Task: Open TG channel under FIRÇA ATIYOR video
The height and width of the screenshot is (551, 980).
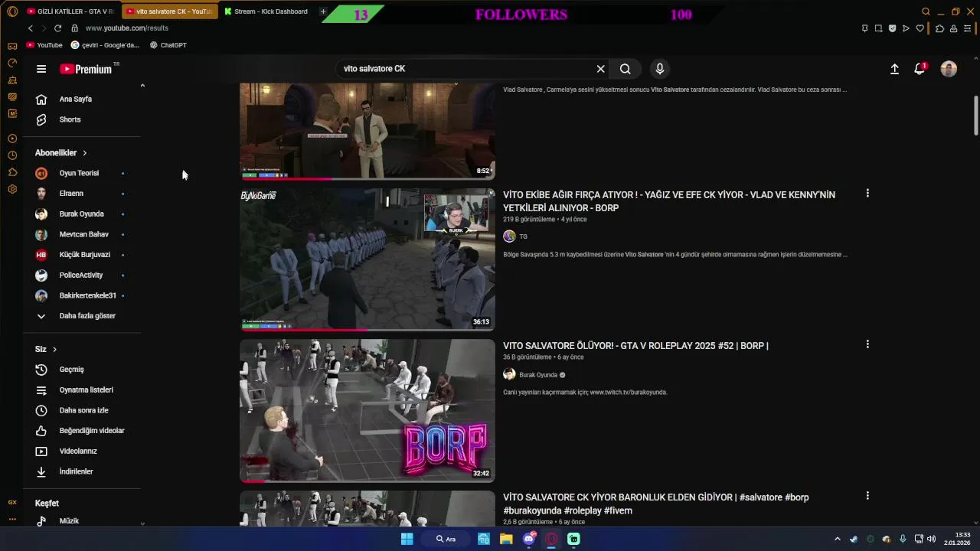Action: 523,236
